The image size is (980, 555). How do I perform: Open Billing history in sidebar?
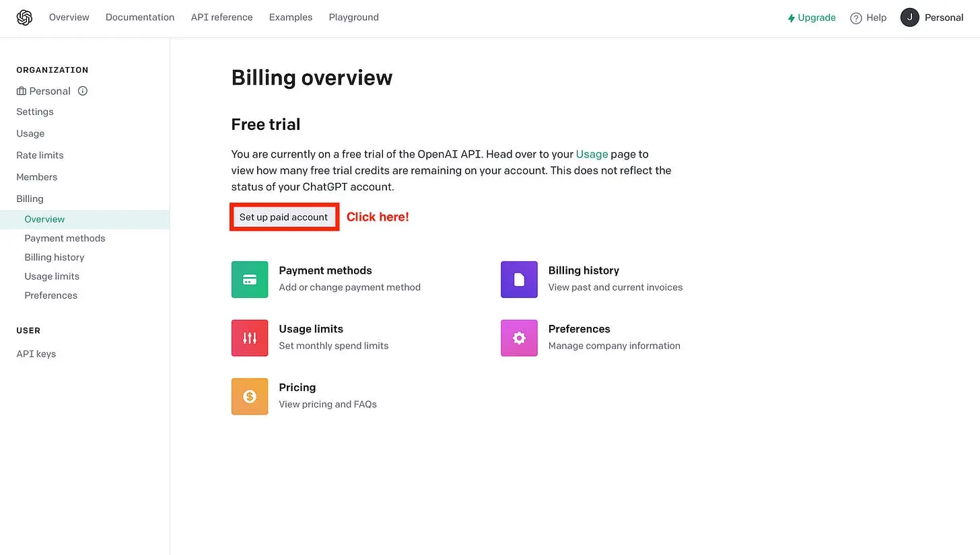pyautogui.click(x=55, y=258)
